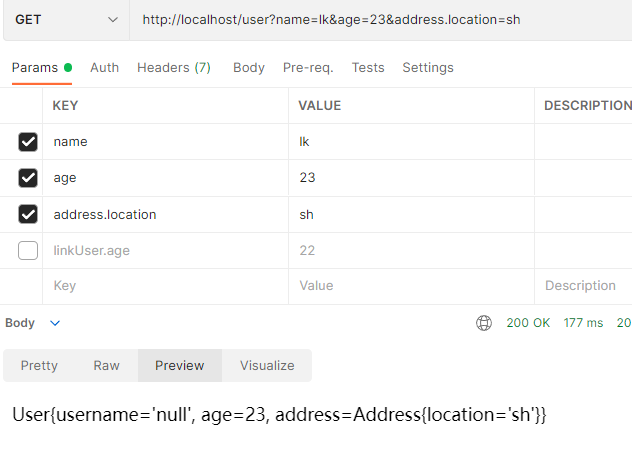The width and height of the screenshot is (632, 456).
Task: Switch response view to Visualize
Action: pyautogui.click(x=267, y=366)
